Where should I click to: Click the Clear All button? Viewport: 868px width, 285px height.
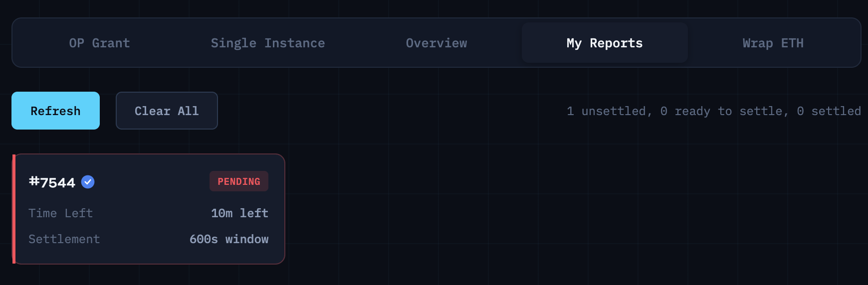(167, 111)
